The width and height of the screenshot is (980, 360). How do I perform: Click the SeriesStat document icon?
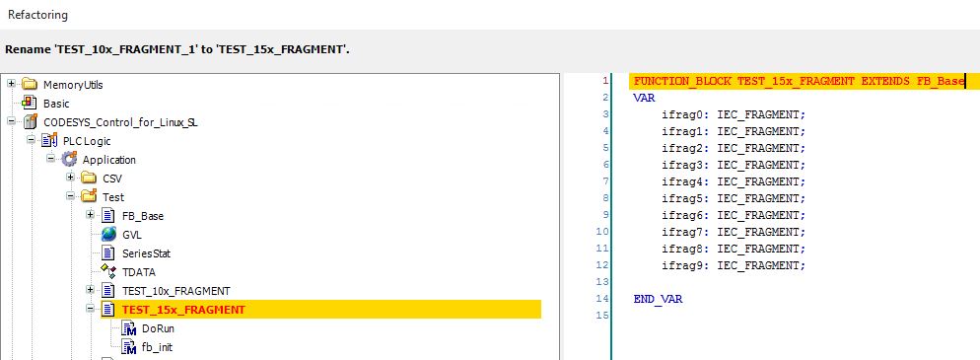tap(108, 253)
